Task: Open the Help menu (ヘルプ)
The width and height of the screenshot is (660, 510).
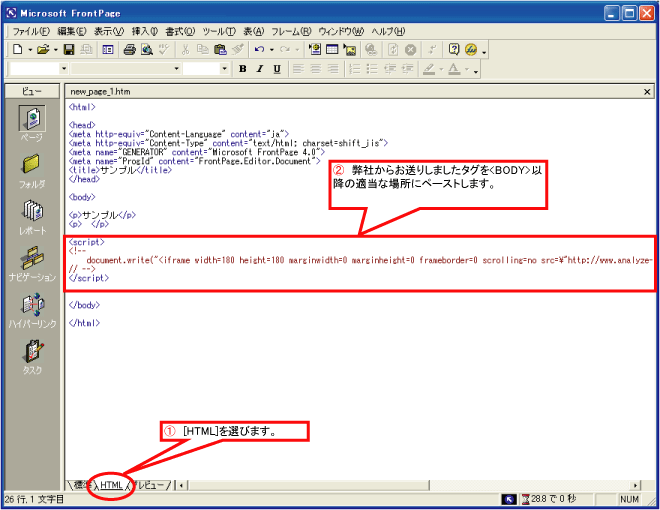Action: click(x=388, y=31)
